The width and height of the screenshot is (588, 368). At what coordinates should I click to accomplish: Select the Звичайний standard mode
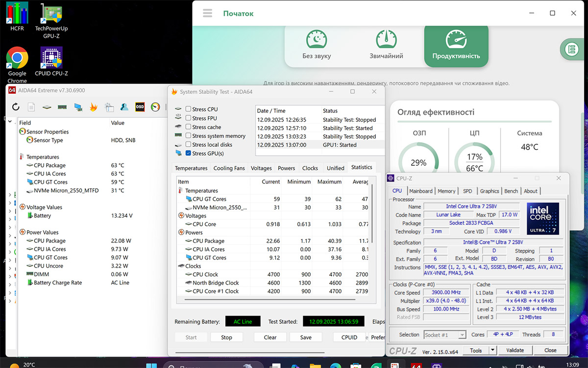(x=386, y=45)
